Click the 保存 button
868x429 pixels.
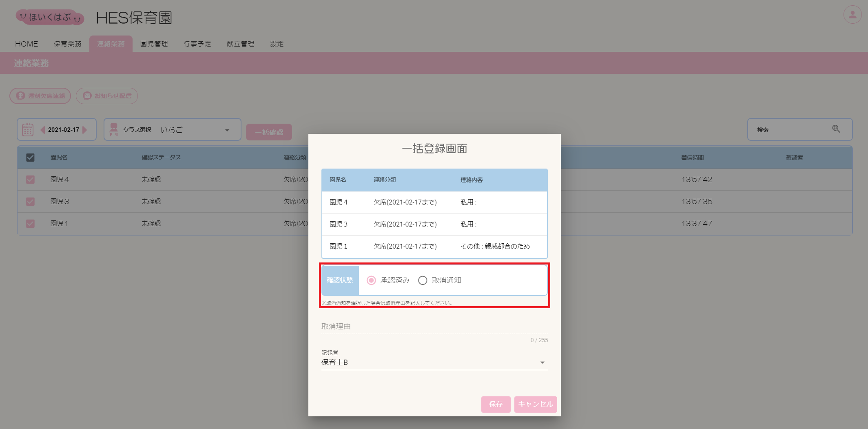click(x=496, y=404)
